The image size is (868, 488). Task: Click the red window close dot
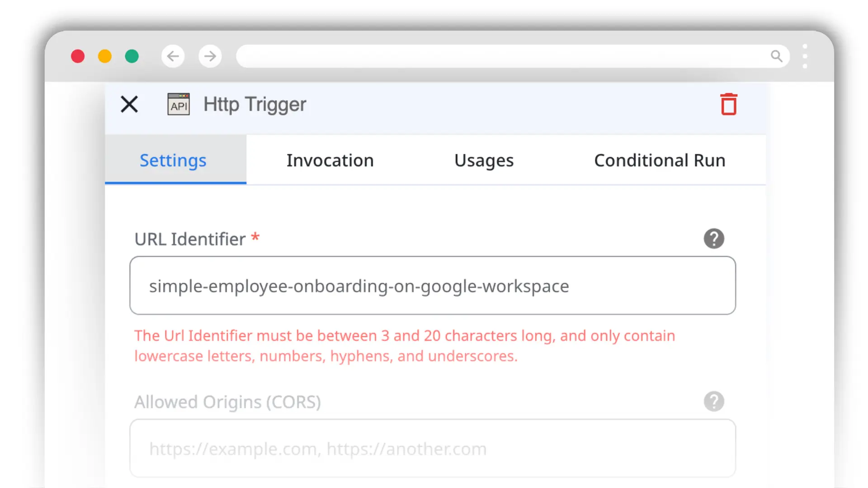78,56
